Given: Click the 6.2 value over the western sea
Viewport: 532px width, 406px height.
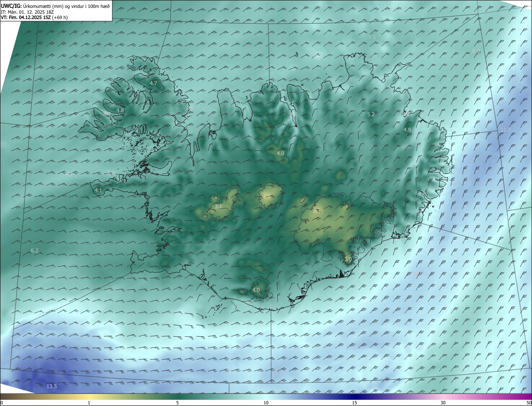Looking at the screenshot, I should point(34,250).
